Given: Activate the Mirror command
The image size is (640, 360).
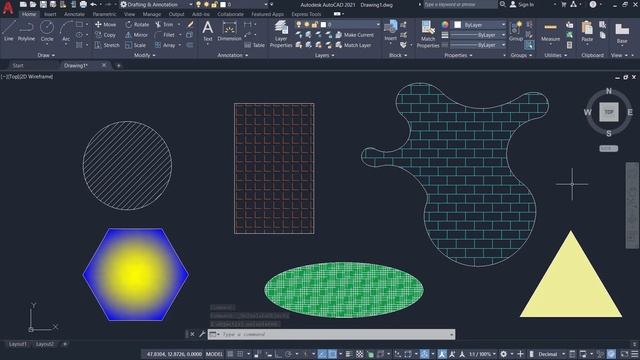Looking at the screenshot, I should pos(137,35).
